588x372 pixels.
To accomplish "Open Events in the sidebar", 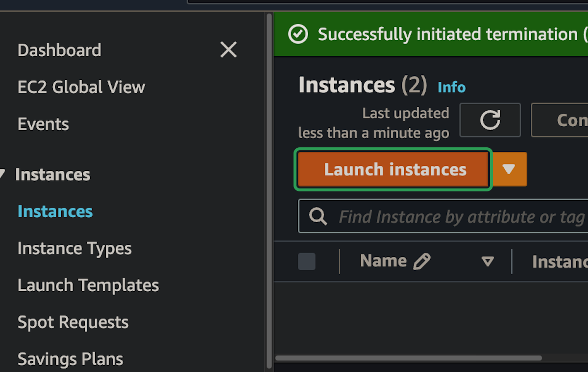I will point(43,124).
